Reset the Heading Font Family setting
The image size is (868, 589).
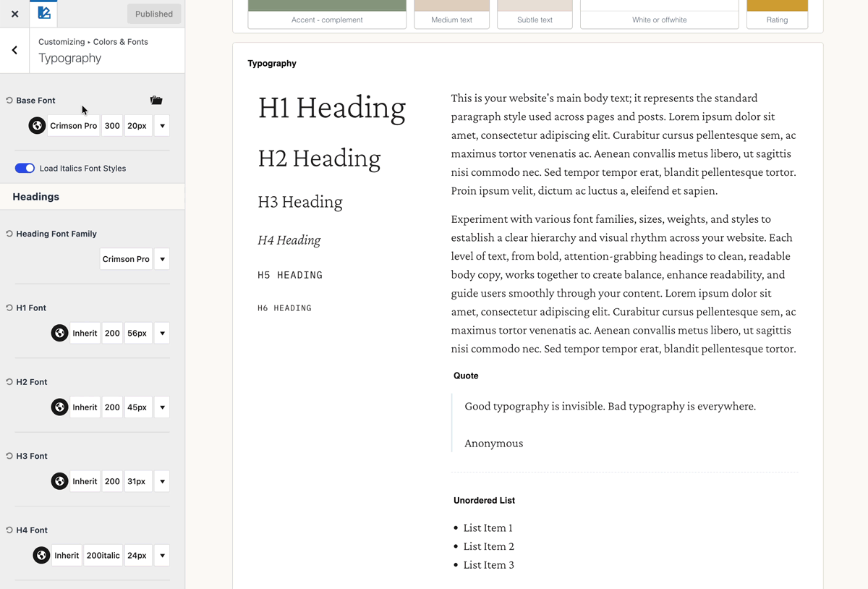point(9,234)
